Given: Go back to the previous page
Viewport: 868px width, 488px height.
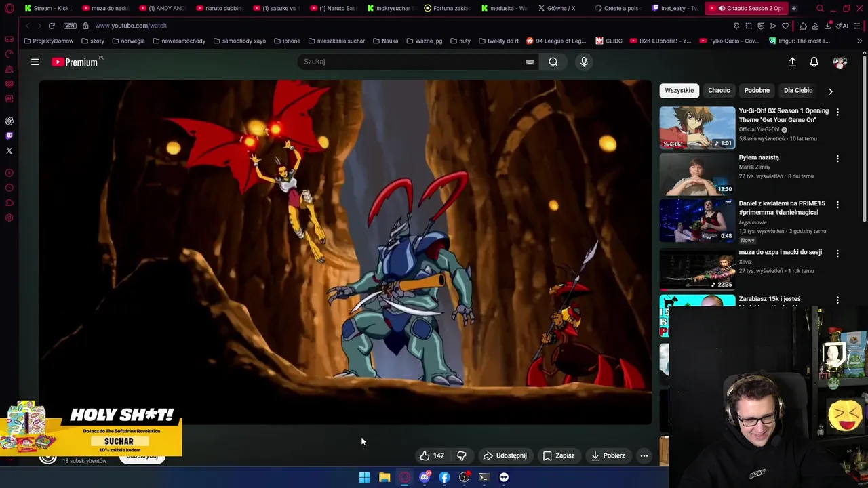Looking at the screenshot, I should point(27,26).
